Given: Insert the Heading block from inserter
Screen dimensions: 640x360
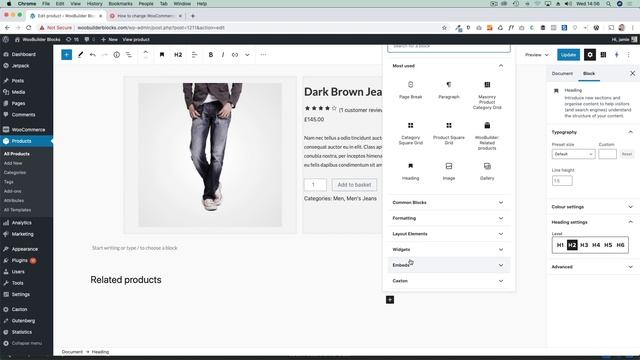Looking at the screenshot, I should tap(411, 171).
